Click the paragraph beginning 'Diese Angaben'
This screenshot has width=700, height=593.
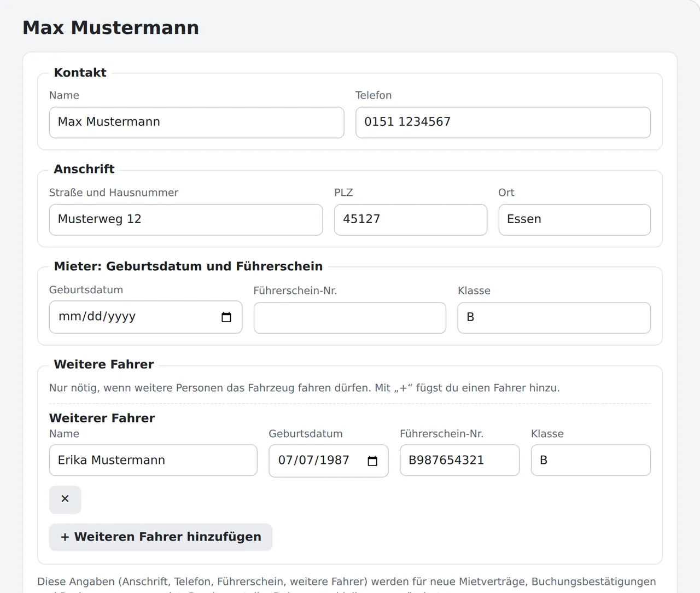click(347, 584)
